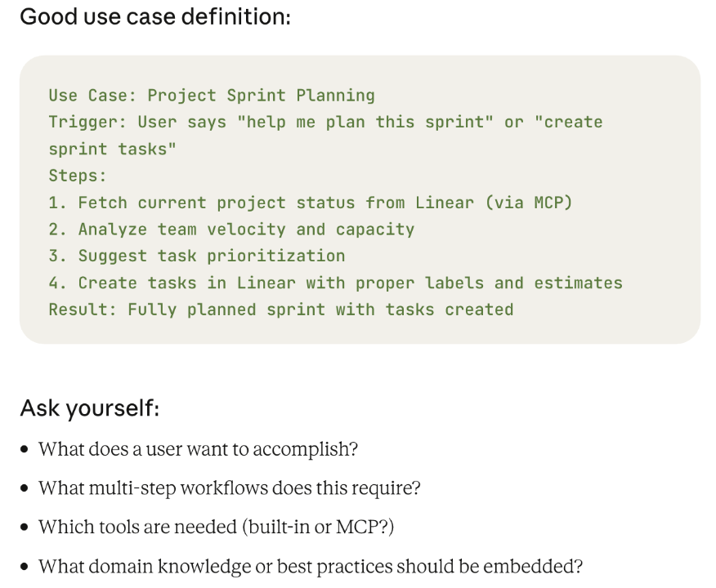716x588 pixels.
Task: Click the 'Steps:' label in the code block
Action: [78, 176]
